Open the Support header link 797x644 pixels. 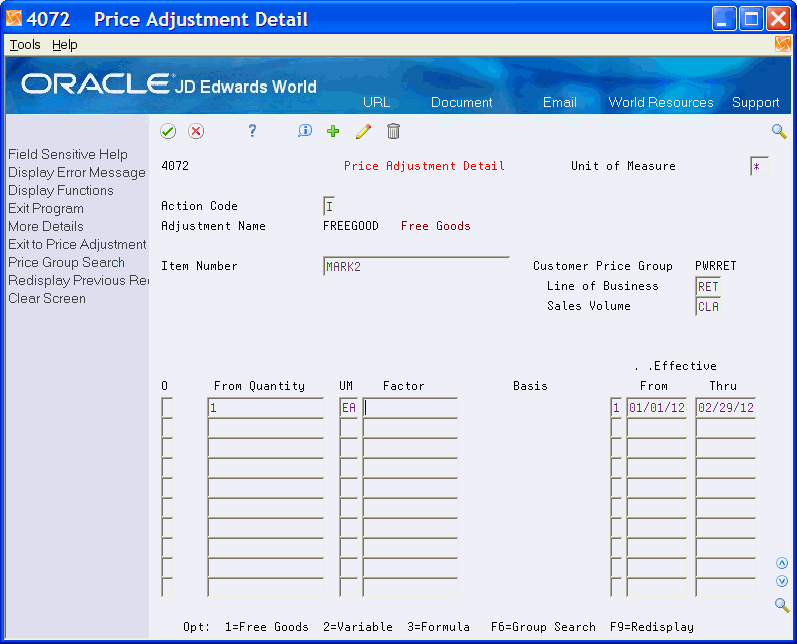(755, 102)
